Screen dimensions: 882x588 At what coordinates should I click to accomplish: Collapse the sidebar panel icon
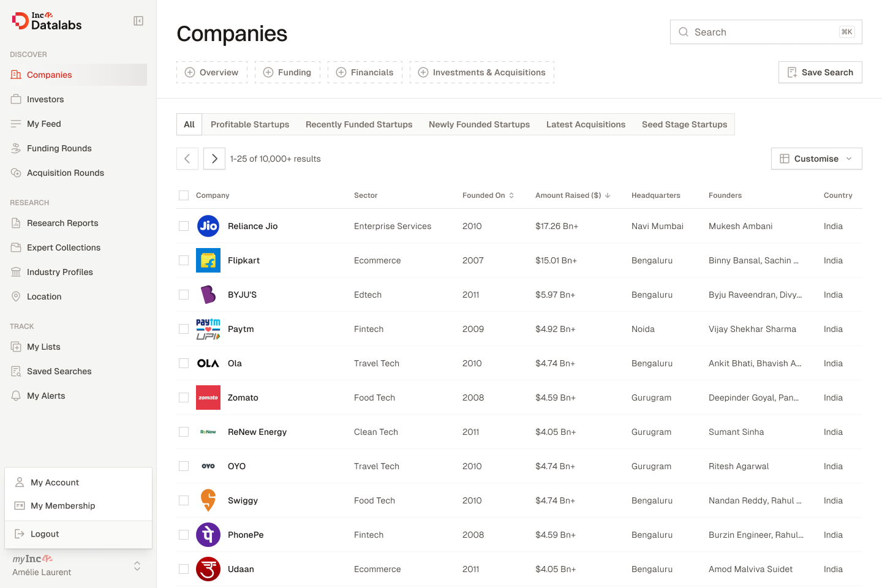pos(138,21)
